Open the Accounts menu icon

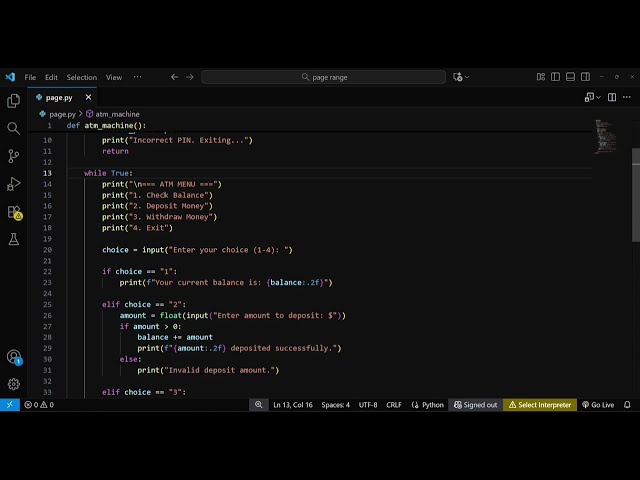[x=14, y=357]
